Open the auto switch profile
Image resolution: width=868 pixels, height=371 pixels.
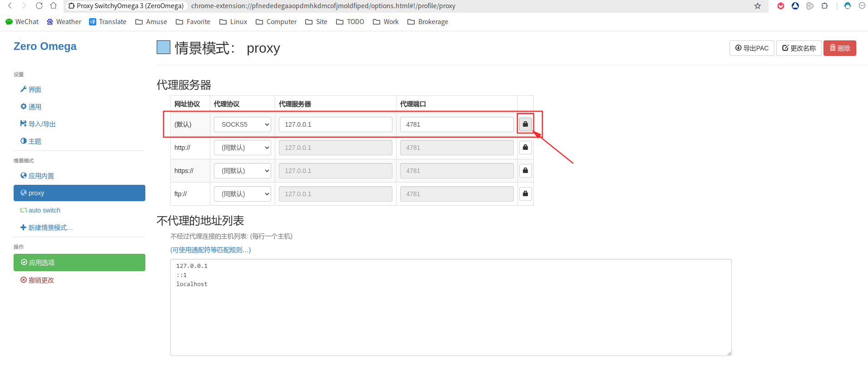click(40, 210)
